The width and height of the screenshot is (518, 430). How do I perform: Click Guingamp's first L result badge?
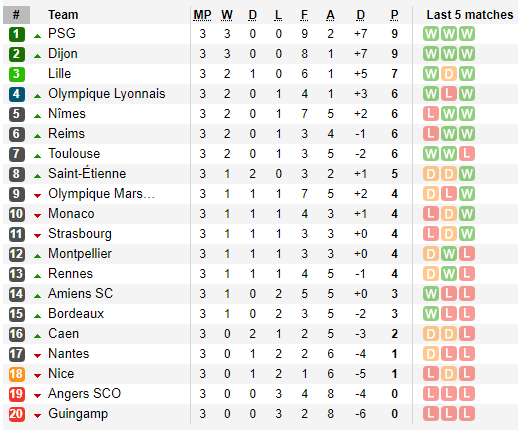click(x=431, y=414)
